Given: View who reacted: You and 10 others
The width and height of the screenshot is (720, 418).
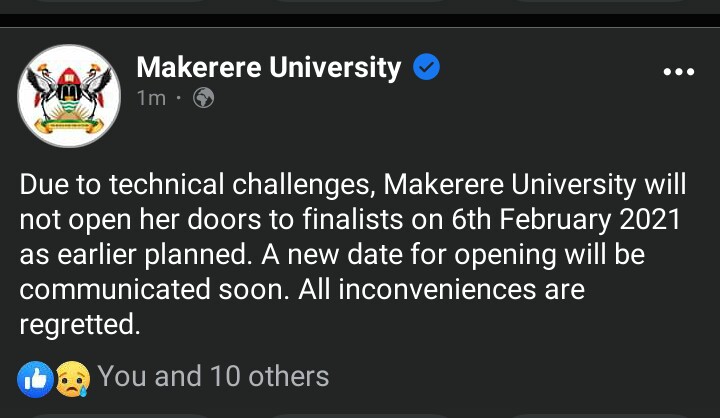Looking at the screenshot, I should [x=213, y=376].
